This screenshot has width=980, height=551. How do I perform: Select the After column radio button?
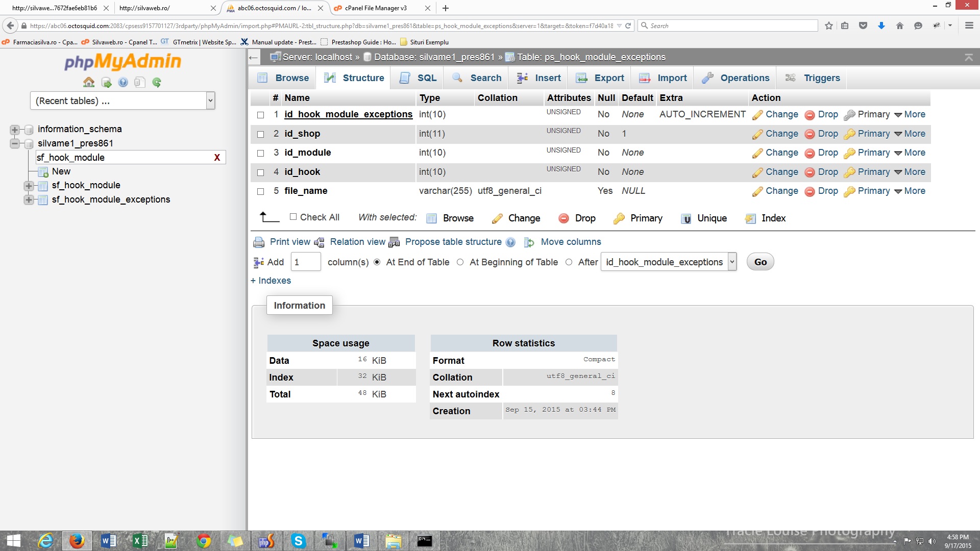click(x=569, y=262)
